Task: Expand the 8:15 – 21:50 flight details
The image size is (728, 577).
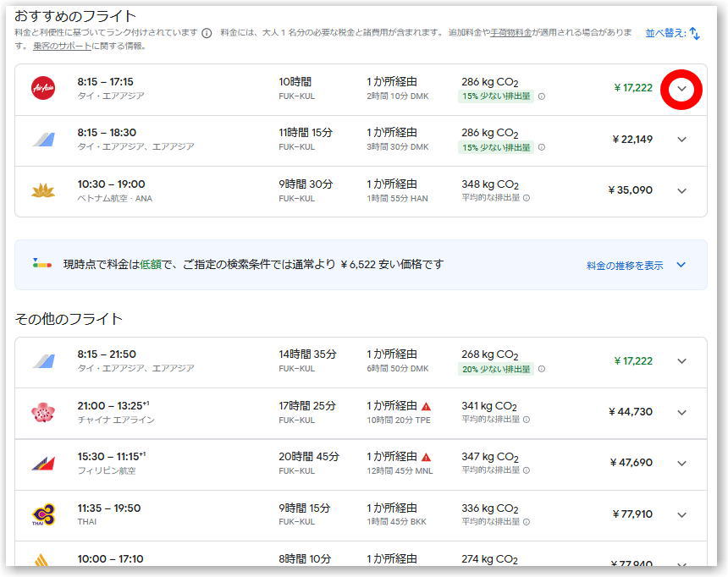Action: (x=681, y=361)
